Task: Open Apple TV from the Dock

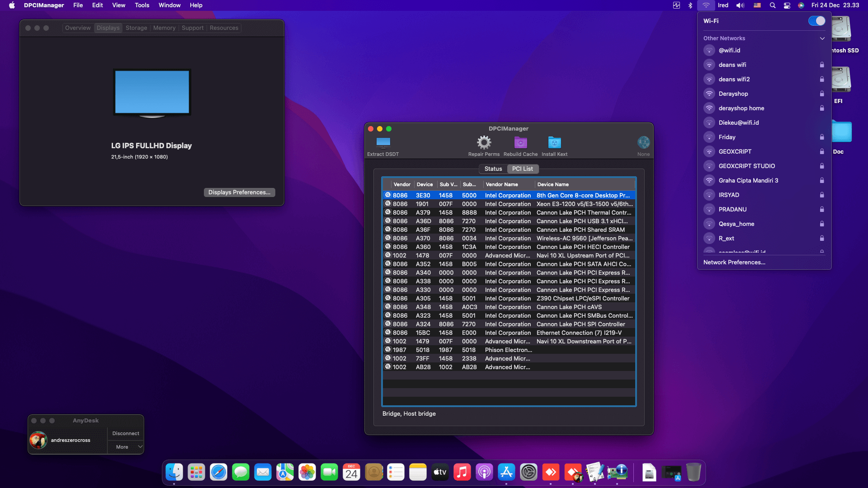Action: click(x=440, y=472)
